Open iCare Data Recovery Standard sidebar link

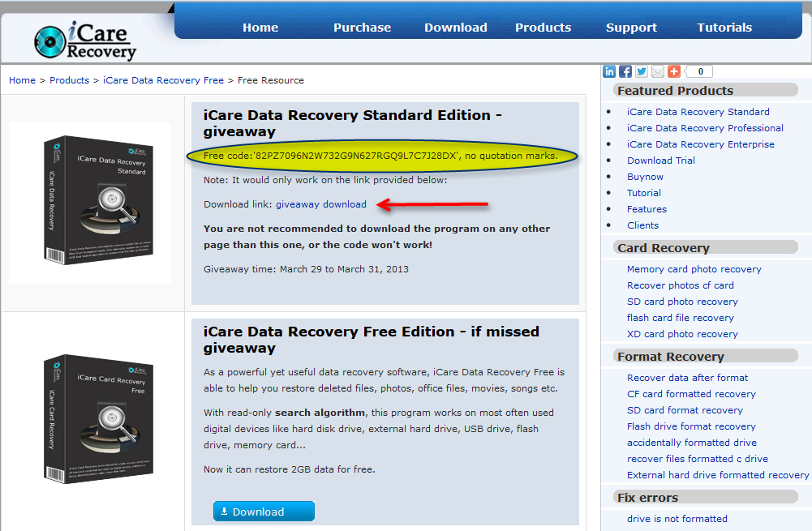(x=698, y=112)
